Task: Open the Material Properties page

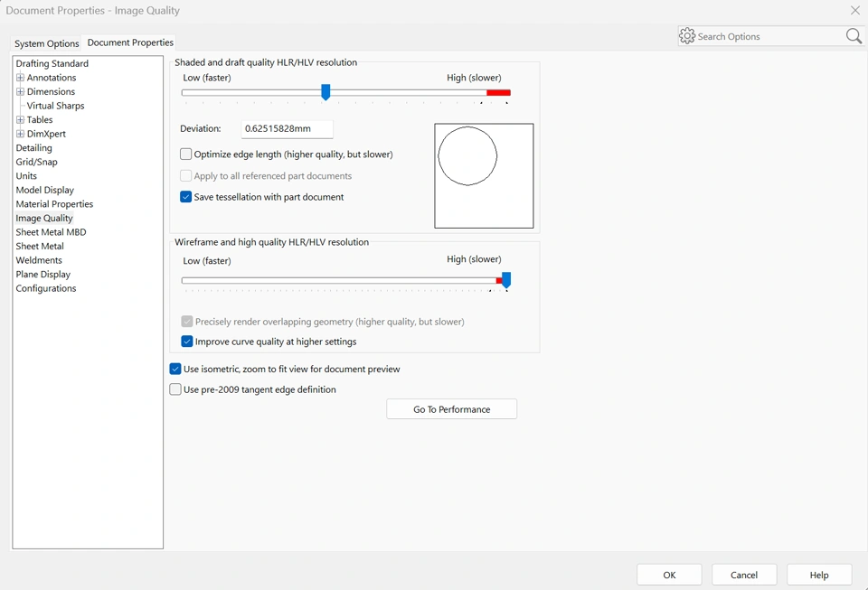Action: [54, 204]
